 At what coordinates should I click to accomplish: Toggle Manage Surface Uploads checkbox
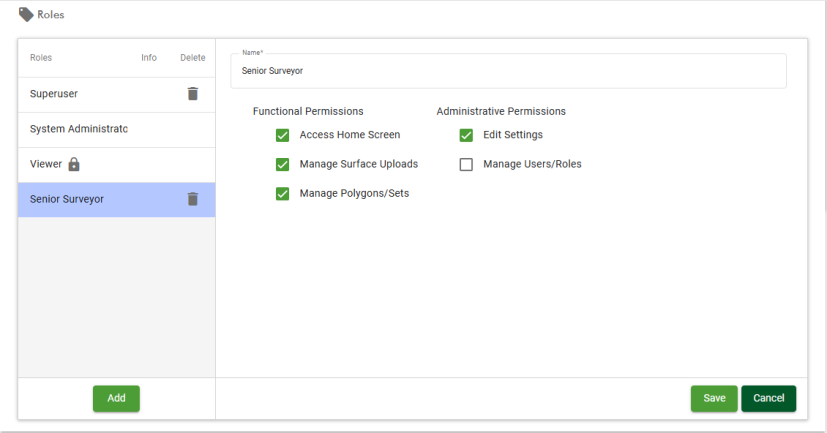[282, 164]
